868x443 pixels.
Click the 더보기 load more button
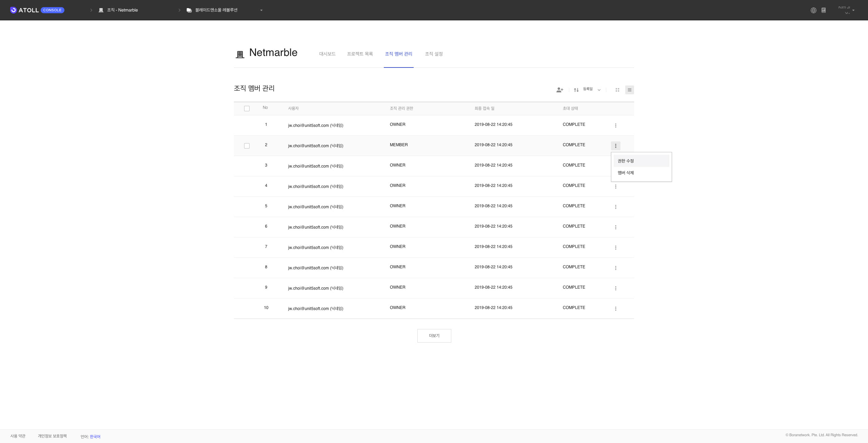point(434,335)
